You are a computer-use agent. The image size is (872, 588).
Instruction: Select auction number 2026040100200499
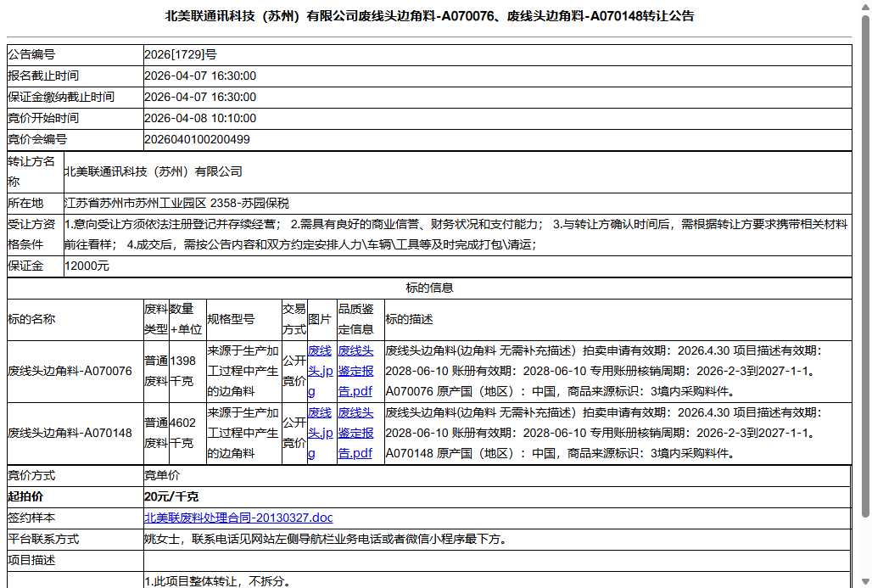[x=197, y=139]
